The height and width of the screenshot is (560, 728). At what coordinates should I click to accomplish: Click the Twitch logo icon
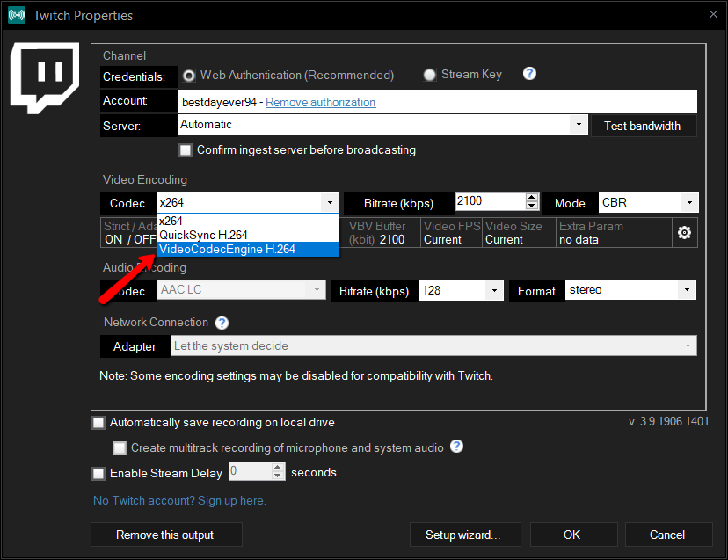[45, 77]
